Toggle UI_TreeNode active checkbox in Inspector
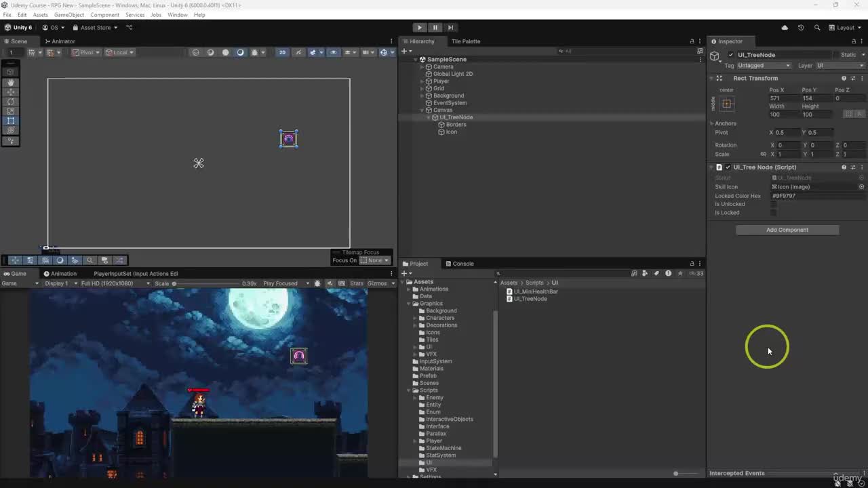Viewport: 868px width, 488px height. (x=730, y=55)
